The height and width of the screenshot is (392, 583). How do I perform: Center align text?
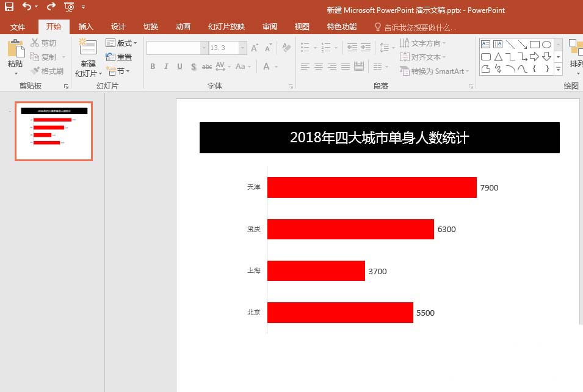319,67
